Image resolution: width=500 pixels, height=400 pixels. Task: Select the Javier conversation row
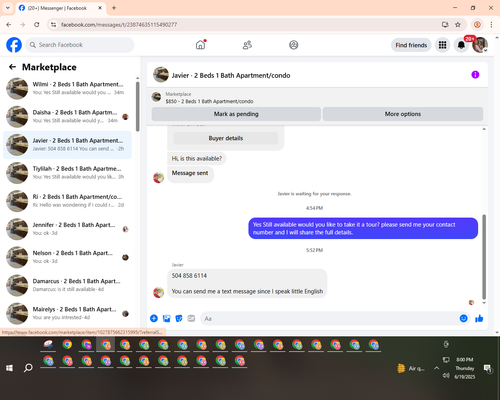(67, 145)
